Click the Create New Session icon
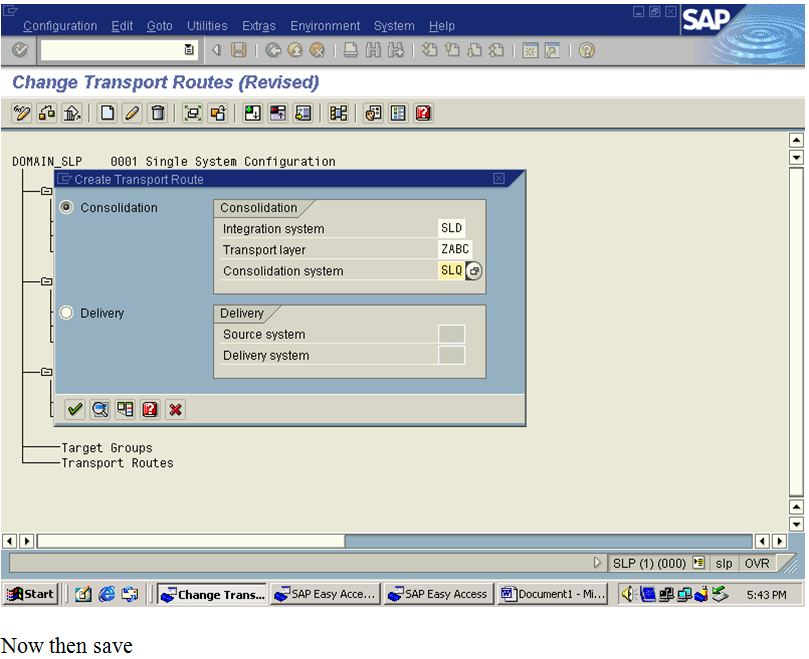 click(530, 50)
